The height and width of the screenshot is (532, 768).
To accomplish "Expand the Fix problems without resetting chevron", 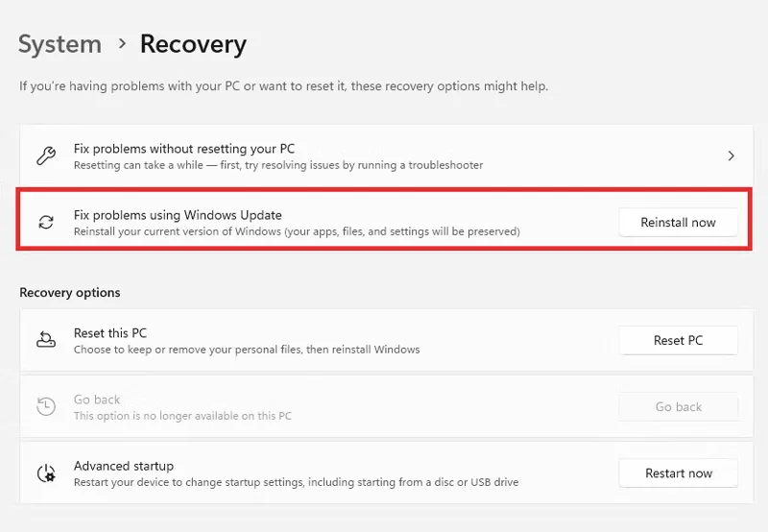I will 731,156.
